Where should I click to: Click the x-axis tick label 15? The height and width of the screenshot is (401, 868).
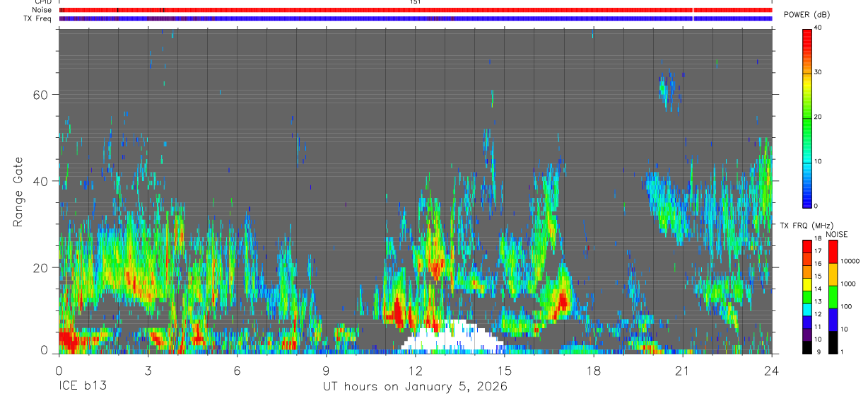coord(504,371)
